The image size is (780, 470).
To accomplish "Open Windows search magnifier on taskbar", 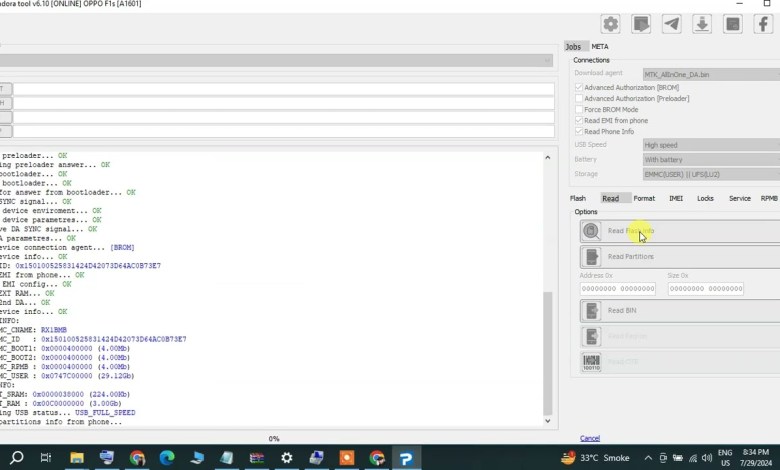I will click(16, 458).
